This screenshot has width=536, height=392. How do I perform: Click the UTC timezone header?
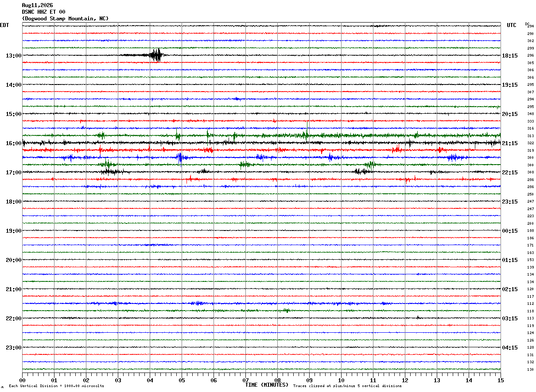pyautogui.click(x=512, y=25)
